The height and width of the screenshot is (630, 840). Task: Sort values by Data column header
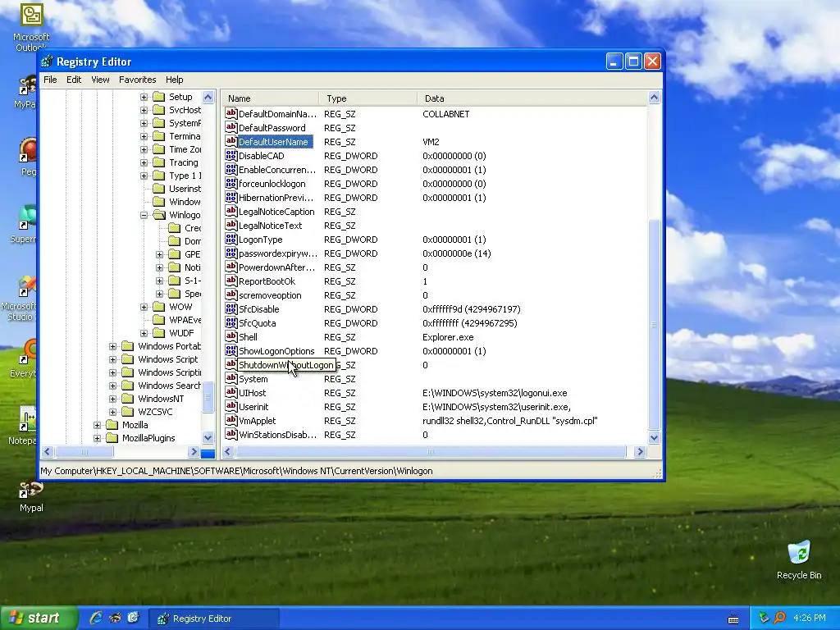[532, 98]
